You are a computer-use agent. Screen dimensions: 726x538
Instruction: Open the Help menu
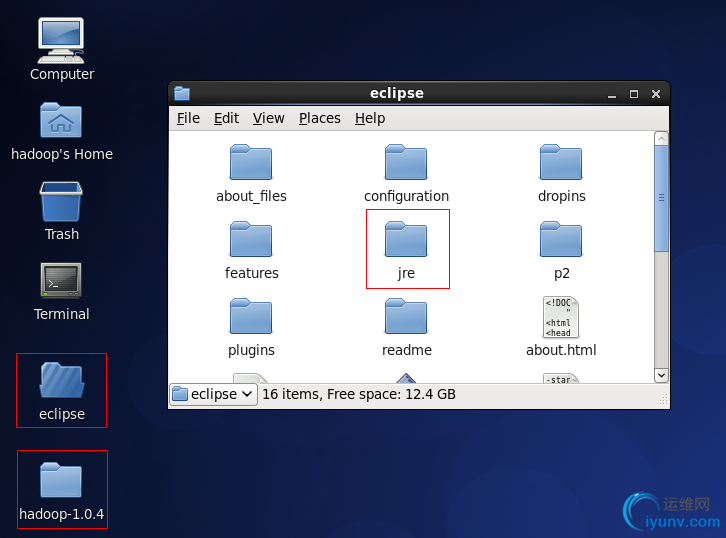pos(370,119)
